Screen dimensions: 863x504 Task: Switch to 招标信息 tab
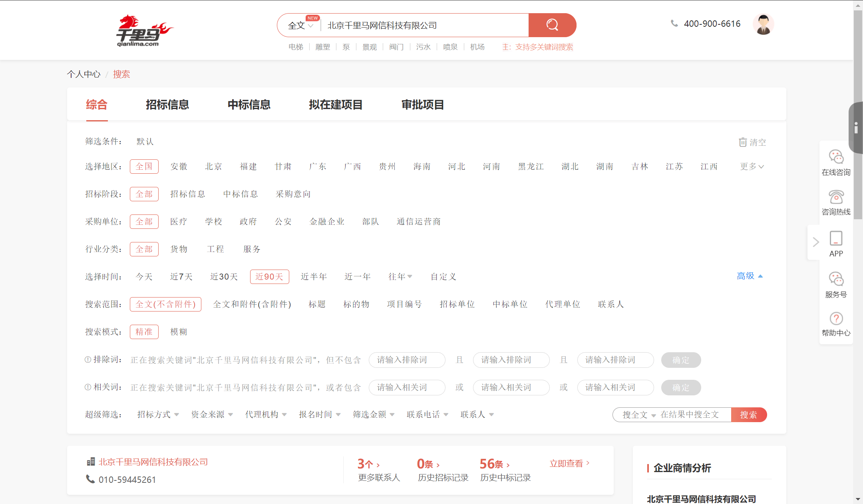tap(167, 105)
